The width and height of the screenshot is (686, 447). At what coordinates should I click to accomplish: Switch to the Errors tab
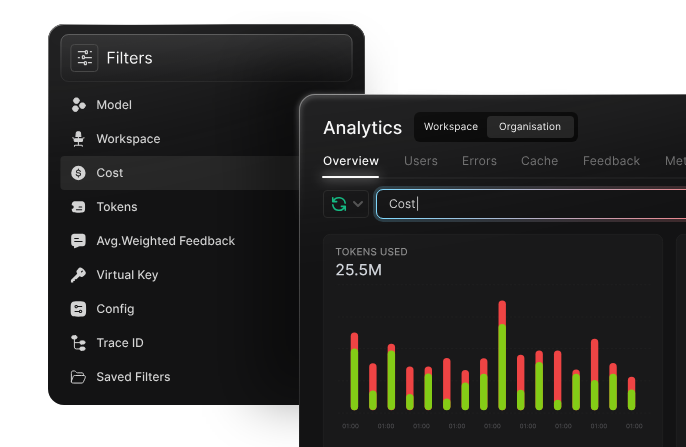pos(479,161)
